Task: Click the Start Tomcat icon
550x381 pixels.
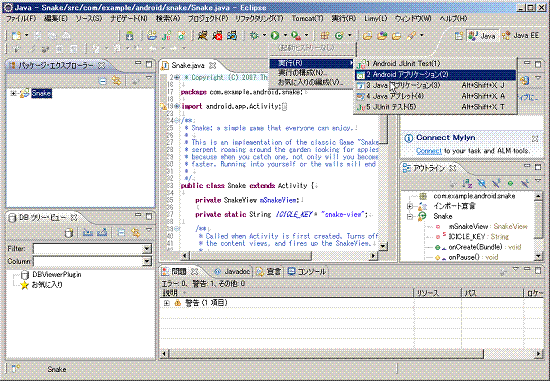Action: 202,35
